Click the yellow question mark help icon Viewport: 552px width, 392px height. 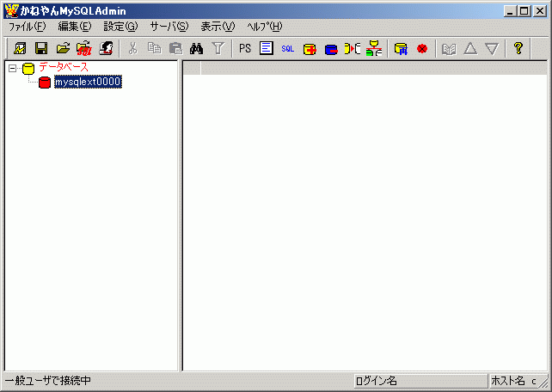[518, 48]
